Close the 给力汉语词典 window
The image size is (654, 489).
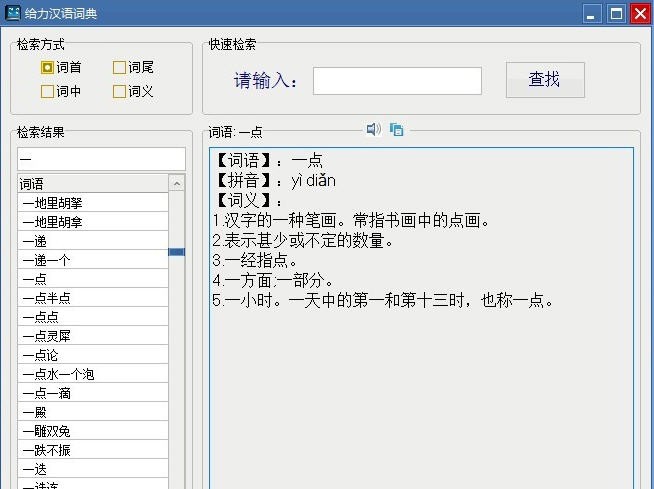tap(641, 14)
